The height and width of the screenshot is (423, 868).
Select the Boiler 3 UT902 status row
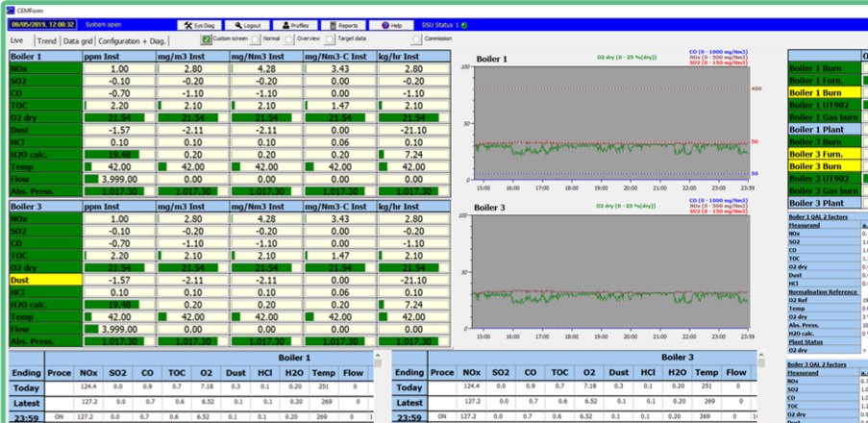(825, 178)
